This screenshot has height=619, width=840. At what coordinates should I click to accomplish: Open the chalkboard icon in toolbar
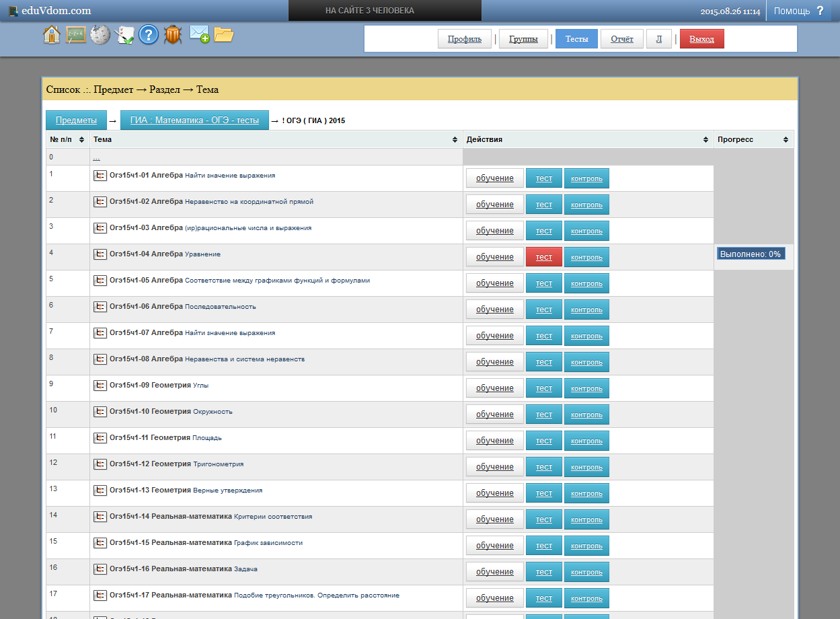(x=76, y=34)
